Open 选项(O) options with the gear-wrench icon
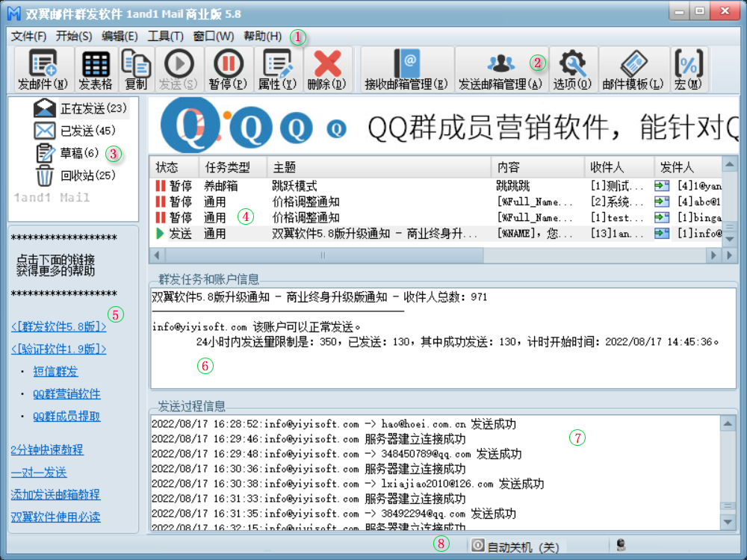747x560 pixels. 572,69
